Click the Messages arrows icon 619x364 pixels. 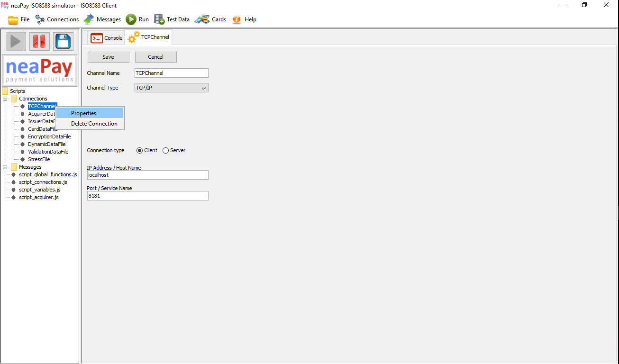click(x=89, y=19)
